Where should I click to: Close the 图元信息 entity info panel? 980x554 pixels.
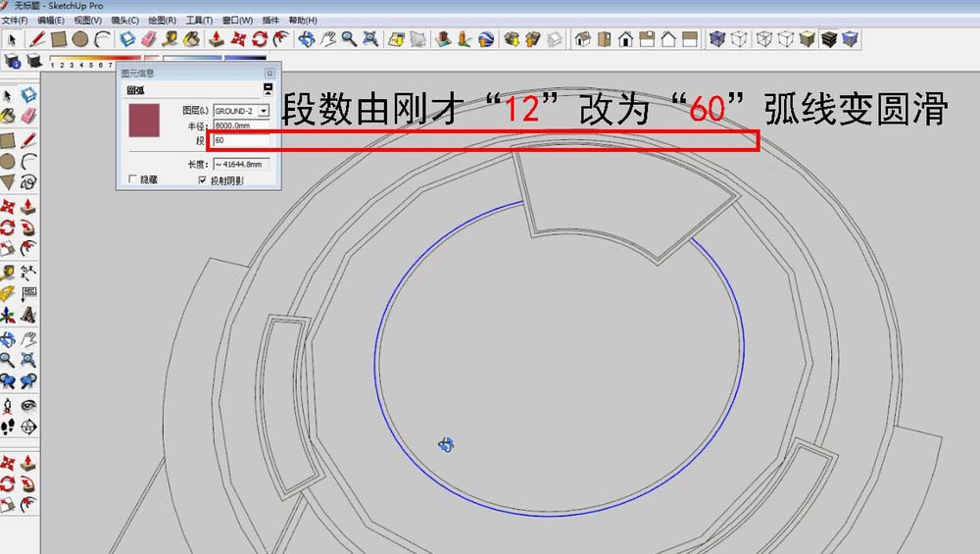point(269,74)
